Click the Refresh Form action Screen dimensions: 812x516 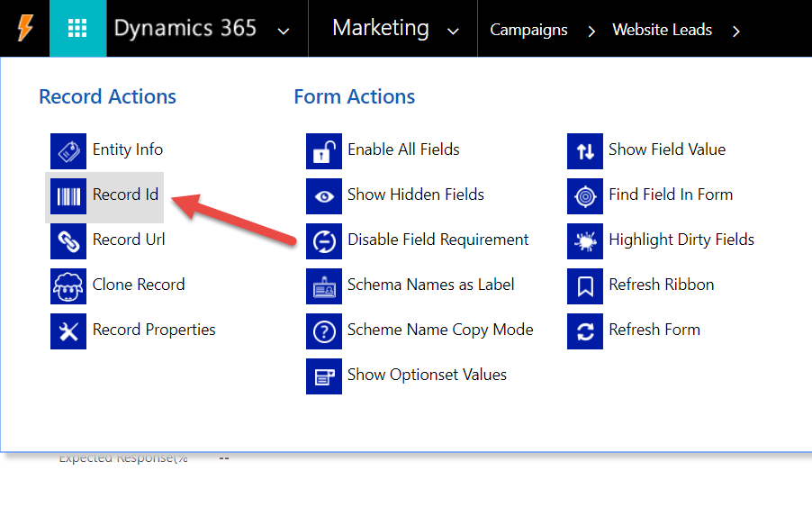pyautogui.click(x=654, y=330)
